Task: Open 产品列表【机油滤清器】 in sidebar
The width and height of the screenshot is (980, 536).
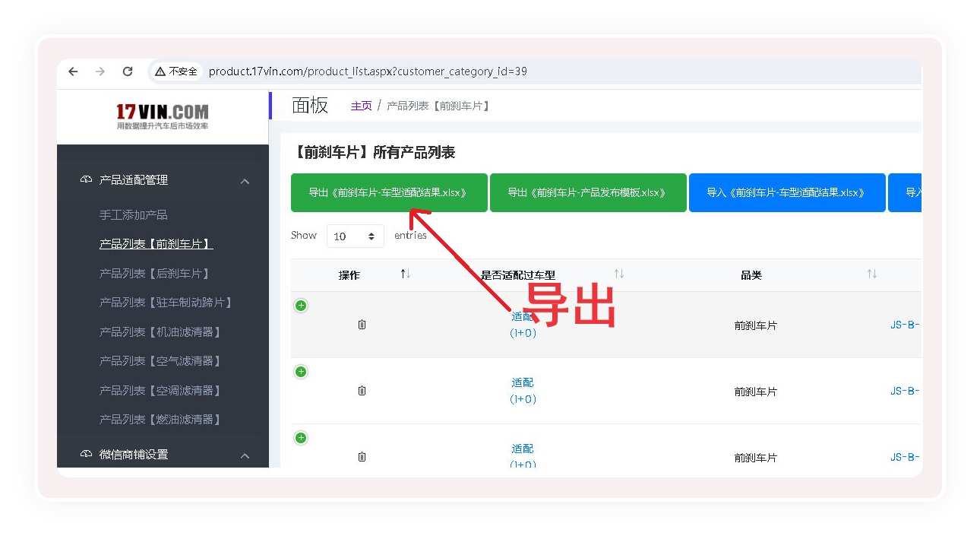Action: tap(161, 332)
